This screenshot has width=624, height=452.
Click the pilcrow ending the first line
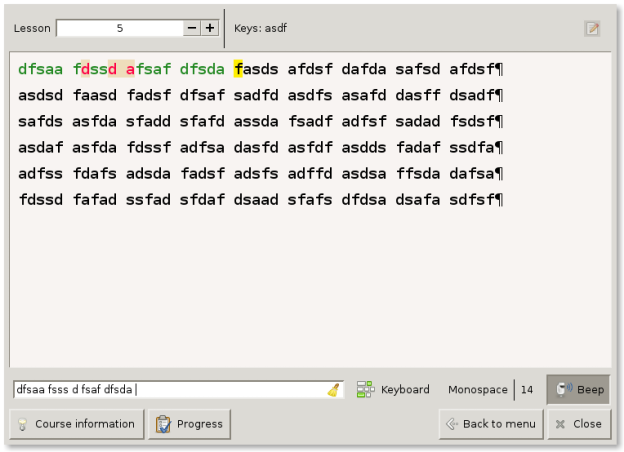[x=499, y=69]
